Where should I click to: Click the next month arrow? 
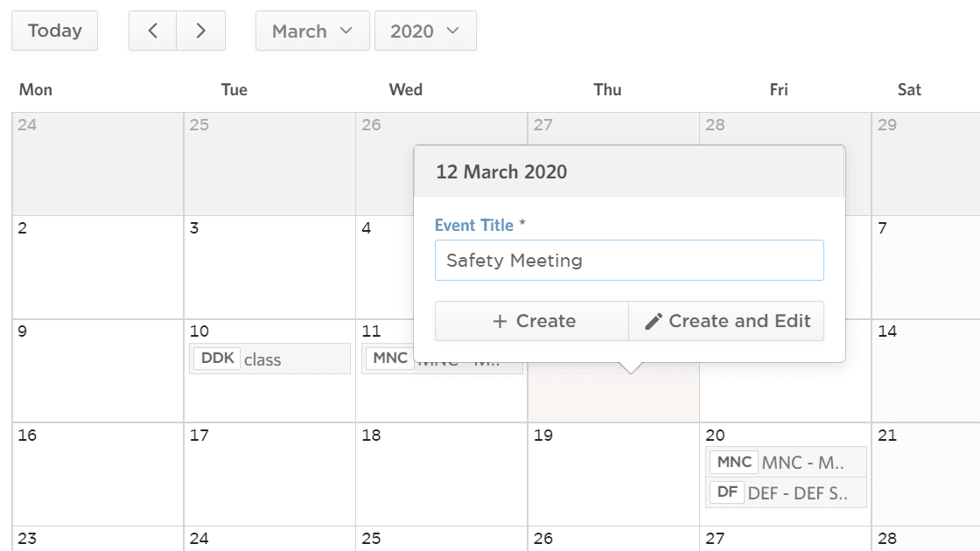click(200, 30)
